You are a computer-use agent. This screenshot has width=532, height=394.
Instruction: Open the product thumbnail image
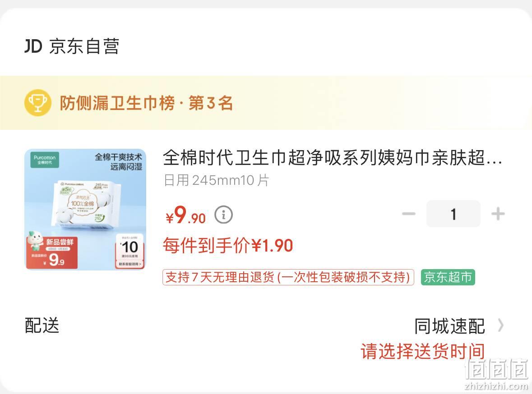85,209
